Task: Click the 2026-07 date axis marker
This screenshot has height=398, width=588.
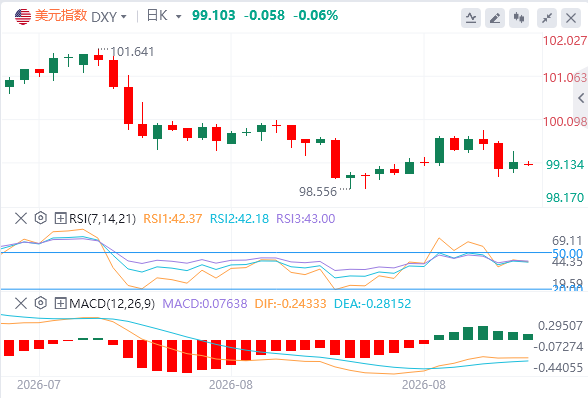Action: click(x=39, y=385)
